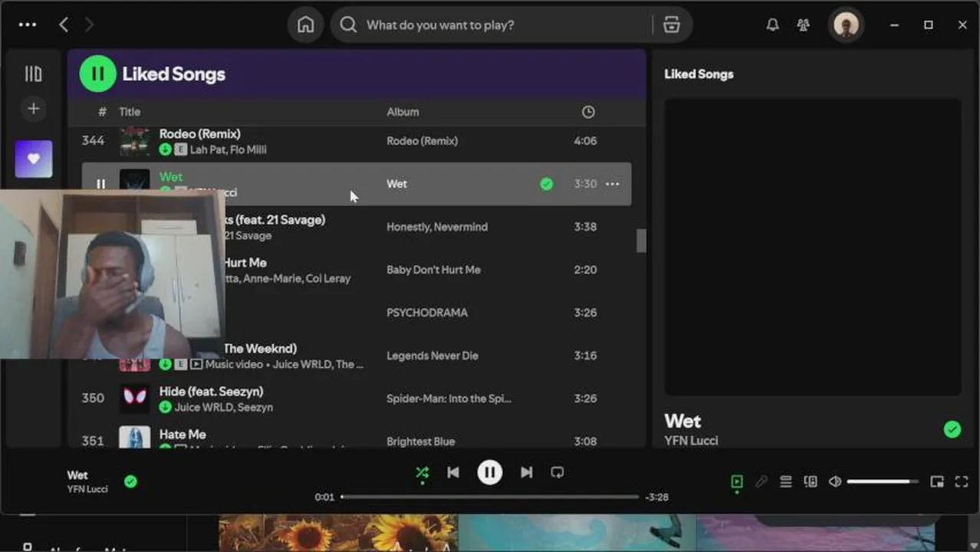The width and height of the screenshot is (980, 552).
Task: Open Connect to a device icon
Action: pyautogui.click(x=810, y=481)
